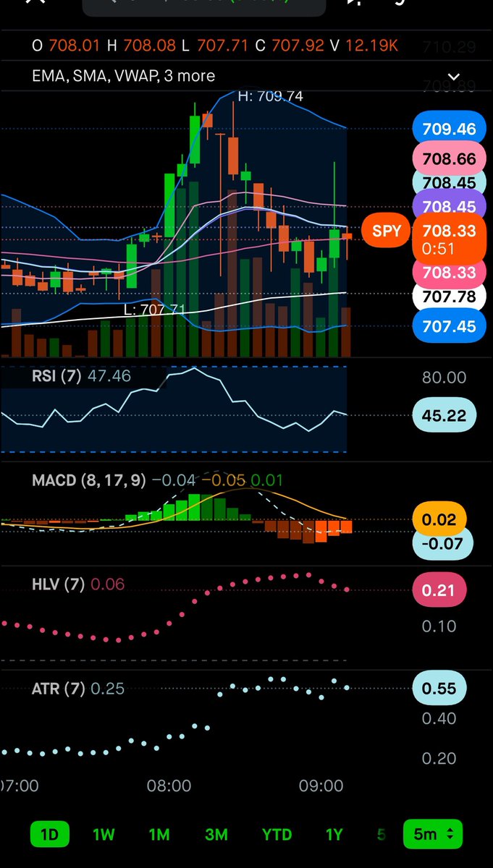Tap the volume value 12.19K

(373, 46)
